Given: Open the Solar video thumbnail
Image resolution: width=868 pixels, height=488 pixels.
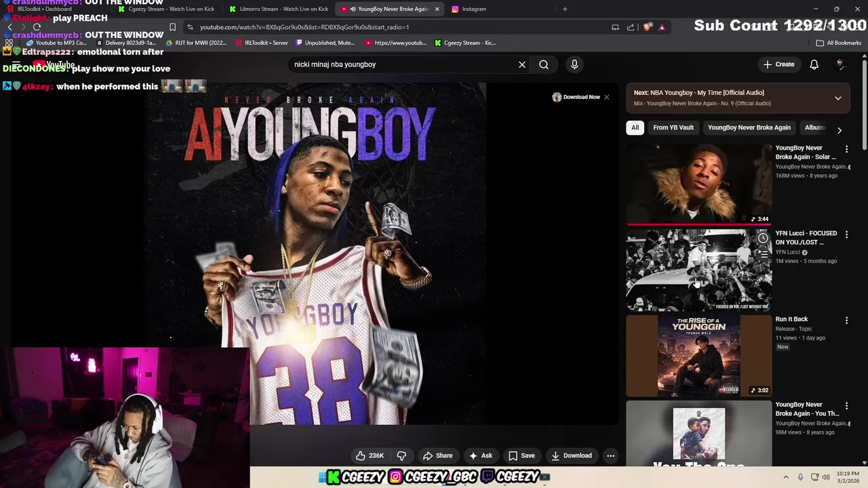Looking at the screenshot, I should [x=699, y=183].
